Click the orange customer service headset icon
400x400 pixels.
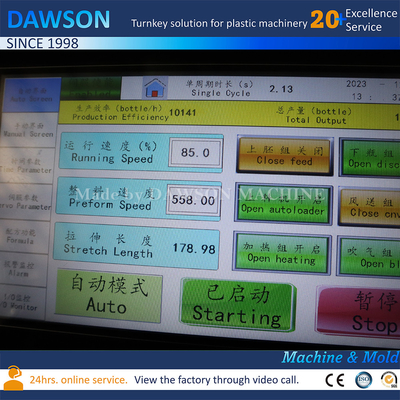tap(13, 378)
